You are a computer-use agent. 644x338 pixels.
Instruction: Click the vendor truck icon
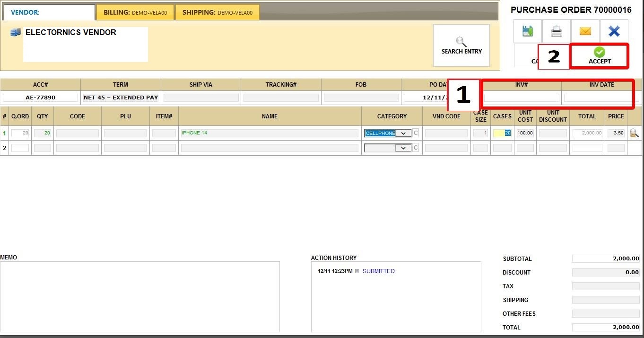[16, 33]
